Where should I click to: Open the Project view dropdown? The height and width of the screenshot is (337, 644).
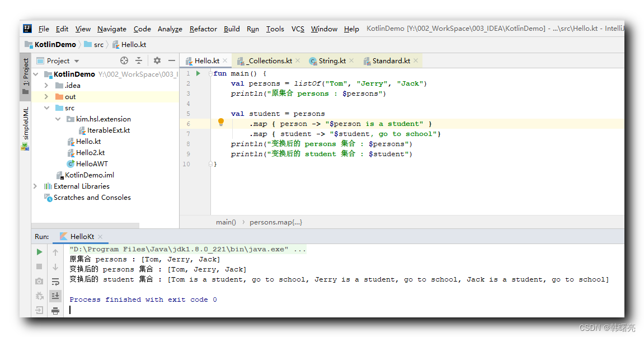[77, 61]
